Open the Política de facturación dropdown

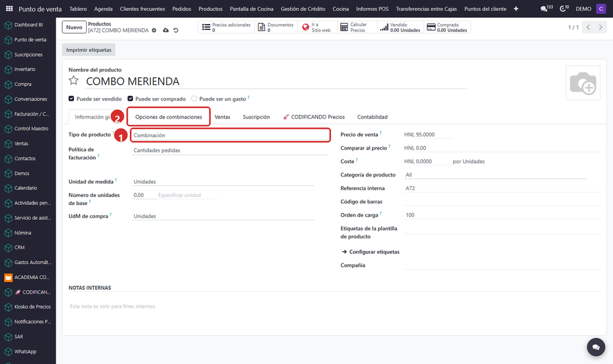click(230, 150)
